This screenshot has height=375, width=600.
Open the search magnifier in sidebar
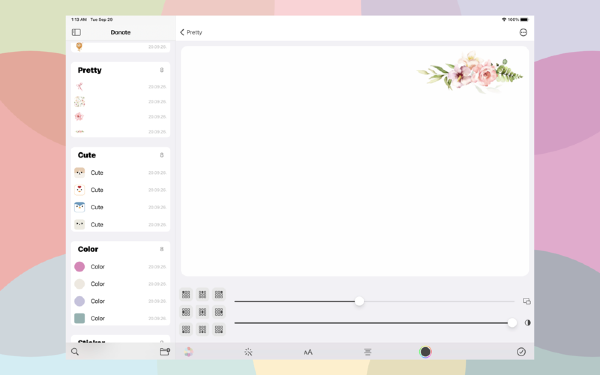(x=75, y=352)
